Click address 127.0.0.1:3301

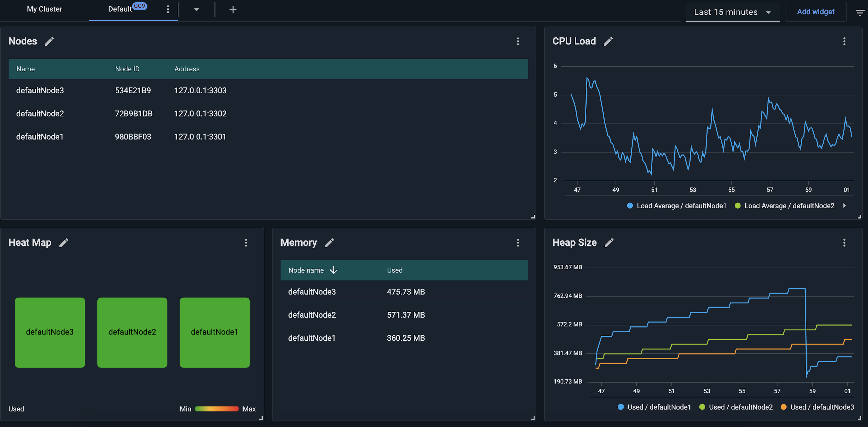coord(200,137)
